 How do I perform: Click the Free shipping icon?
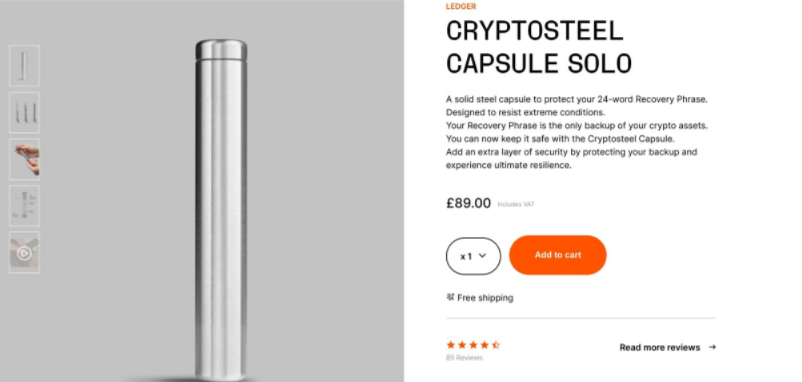450,297
